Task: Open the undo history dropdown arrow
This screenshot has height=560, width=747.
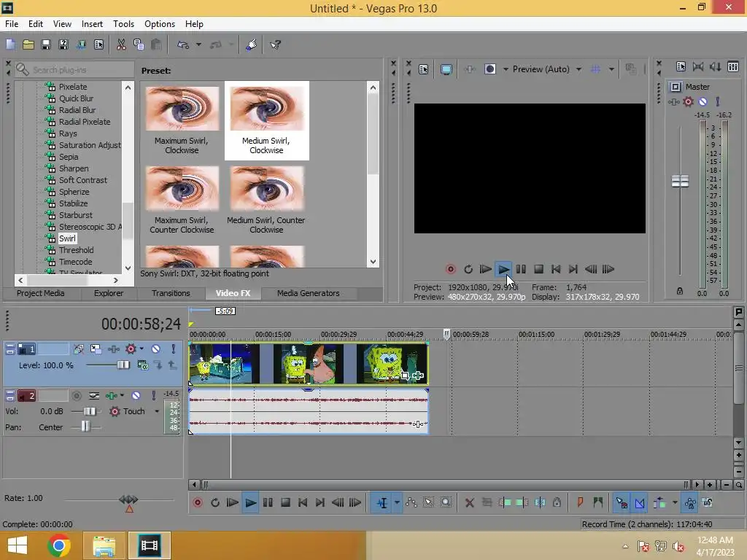Action: pyautogui.click(x=198, y=44)
